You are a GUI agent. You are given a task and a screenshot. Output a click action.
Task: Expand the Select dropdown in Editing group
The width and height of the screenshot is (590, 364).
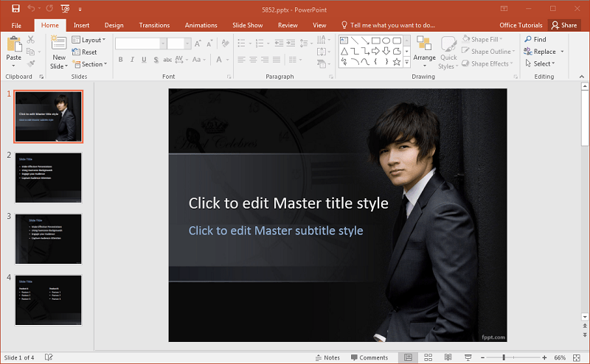tap(541, 64)
